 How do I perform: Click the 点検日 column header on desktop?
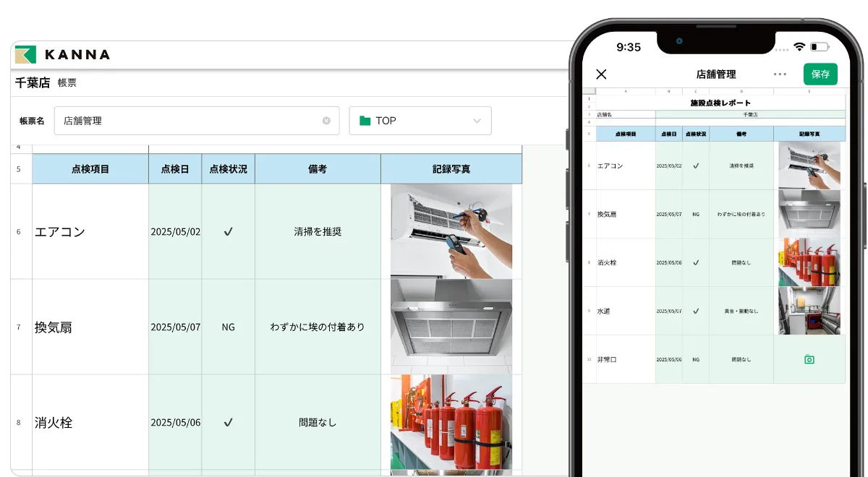175,169
